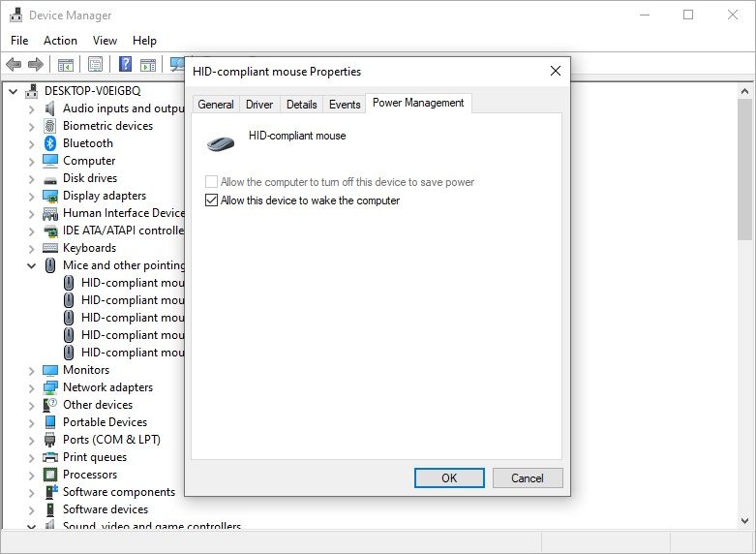Click the Monitors category icon
Screen dimensions: 756x554
point(50,370)
